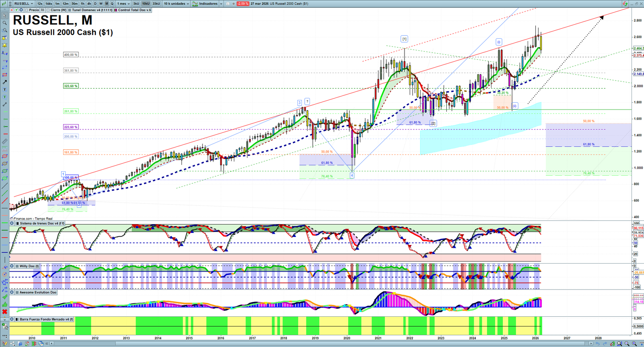Switch to the 4h timeframe

[x=89, y=4]
